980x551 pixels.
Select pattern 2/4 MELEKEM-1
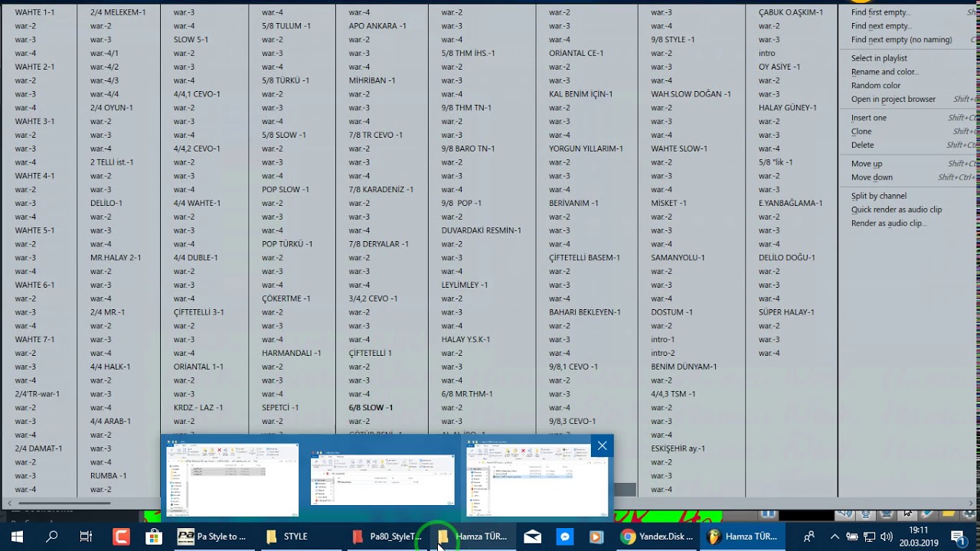click(118, 12)
